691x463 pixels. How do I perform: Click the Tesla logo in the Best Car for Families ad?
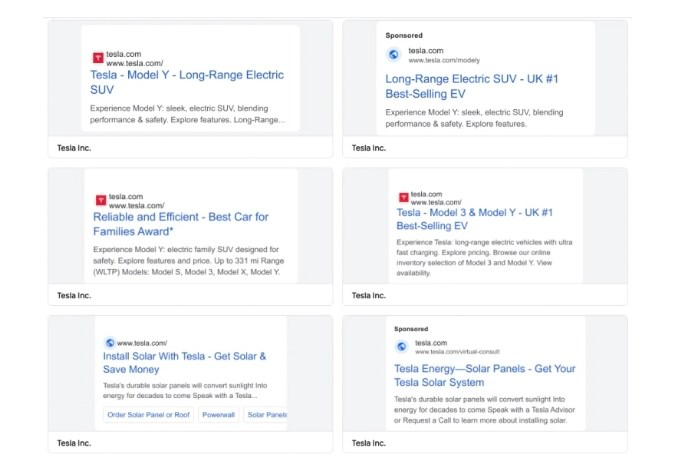tap(101, 200)
